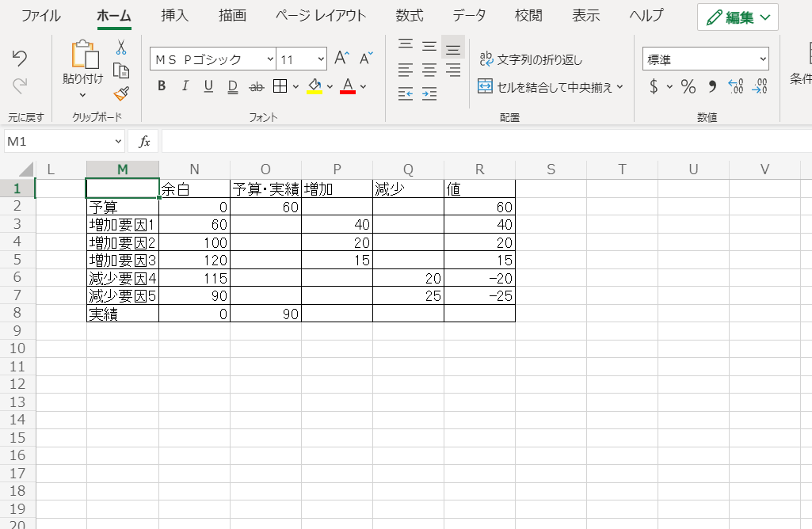Expand the number format dropdown 標準
The image size is (812, 529).
pos(763,59)
